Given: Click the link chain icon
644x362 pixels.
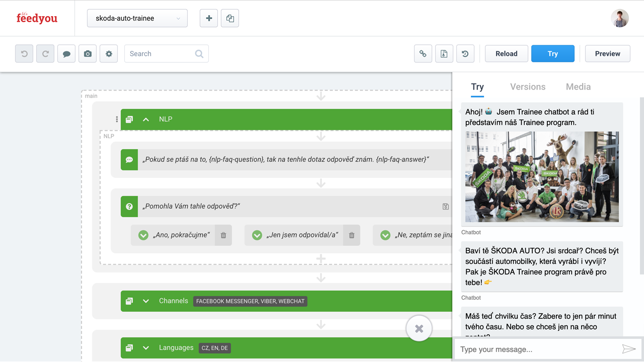Looking at the screenshot, I should (x=423, y=54).
